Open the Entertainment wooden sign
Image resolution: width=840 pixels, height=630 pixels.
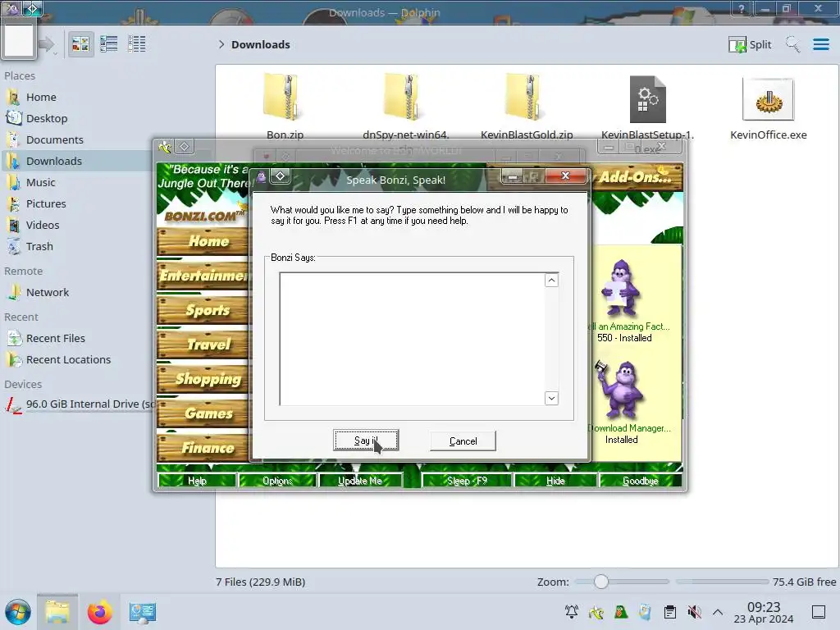(x=203, y=276)
